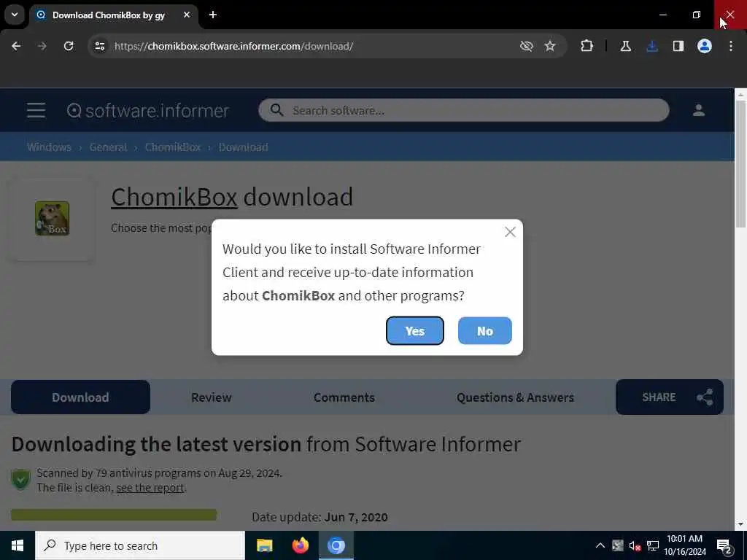Open File Explorer from taskbar
The width and height of the screenshot is (747, 560).
264,545
